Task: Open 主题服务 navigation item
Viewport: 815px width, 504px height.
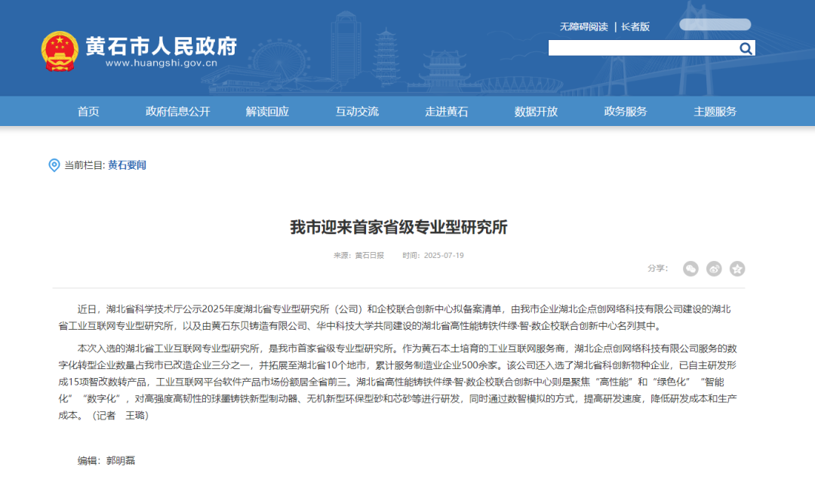Action: pos(715,112)
